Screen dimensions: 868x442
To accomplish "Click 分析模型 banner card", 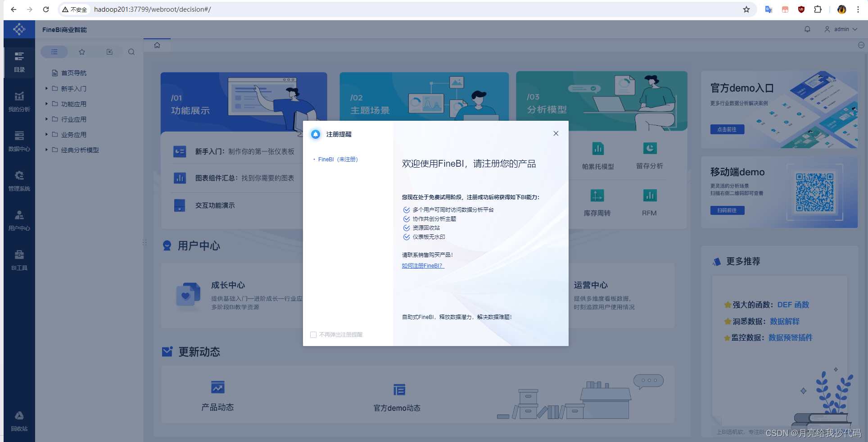I will point(601,101).
